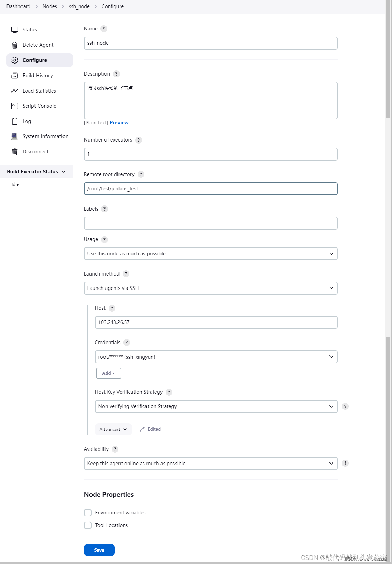
Task: Click the Save button
Action: click(x=99, y=550)
